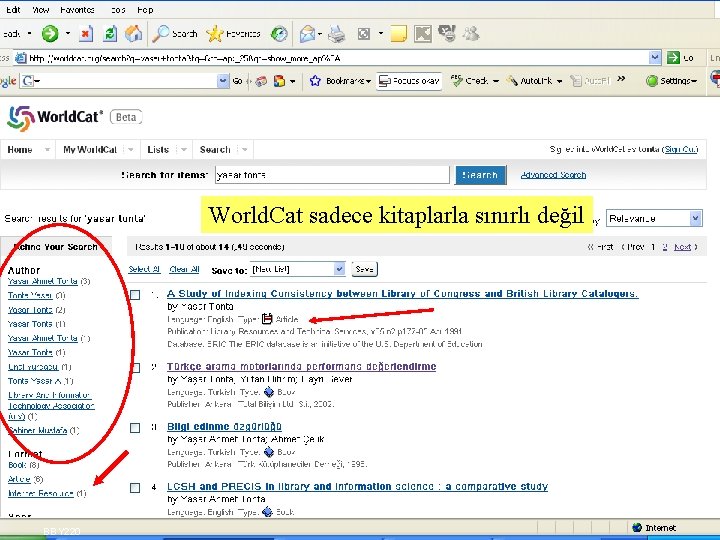The image size is (720, 540).
Task: Click Book type icon under Türkçe arama result
Action: 269,392
